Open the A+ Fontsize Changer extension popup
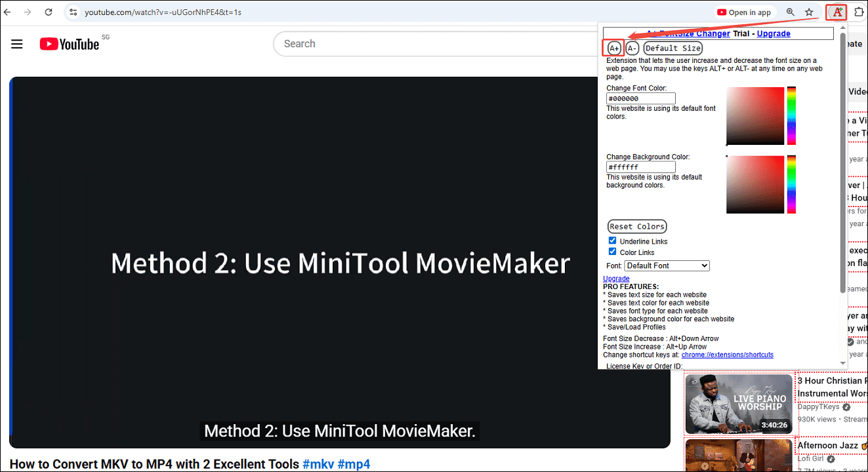868x472 pixels. click(836, 12)
